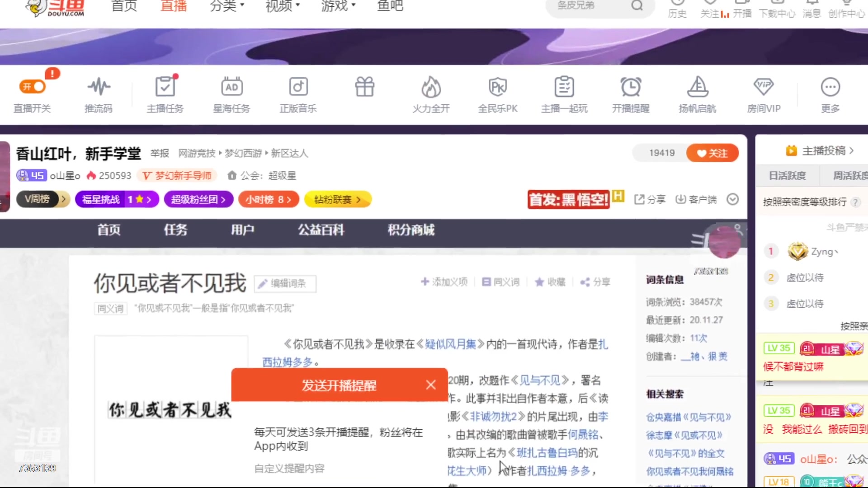Open 网游竞技 category breadcrumb
Viewport: 868px width, 488px height.
coord(197,153)
